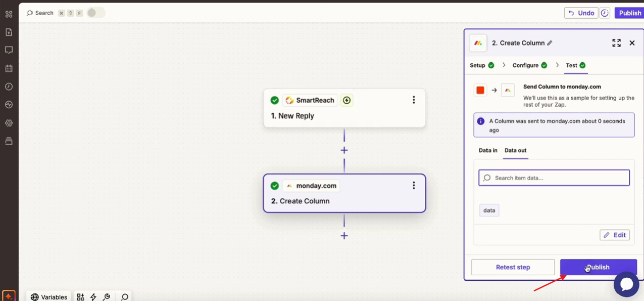Click the AI copilot icon beside Undo

pos(605,13)
